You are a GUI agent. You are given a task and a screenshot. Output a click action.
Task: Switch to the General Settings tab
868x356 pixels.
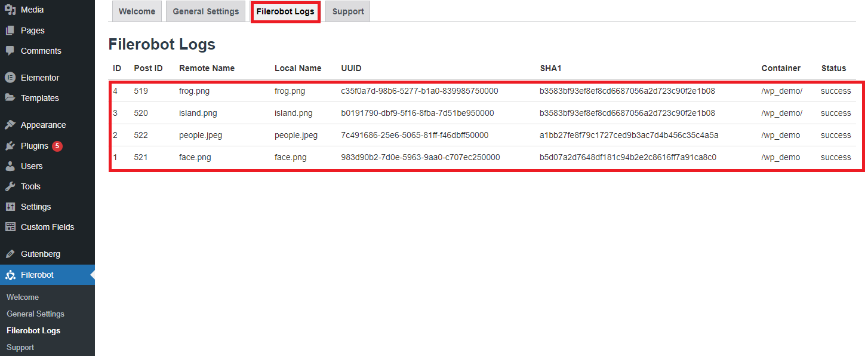pos(206,11)
